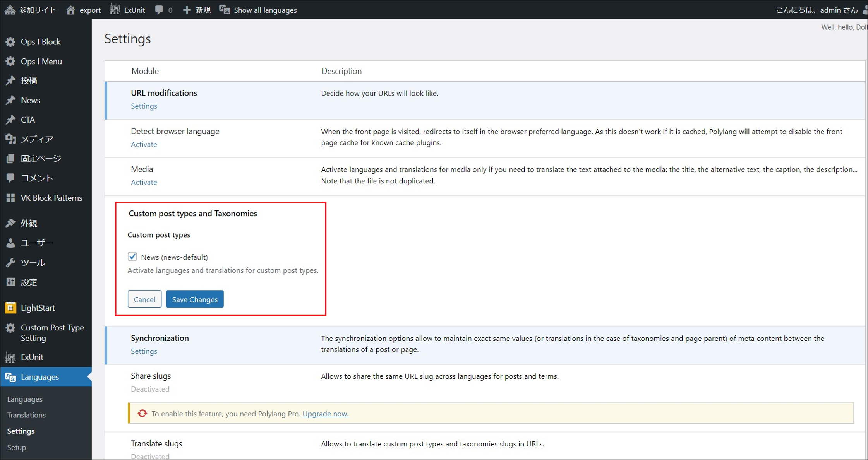Open the comments bubble icon in admin bar

(159, 10)
